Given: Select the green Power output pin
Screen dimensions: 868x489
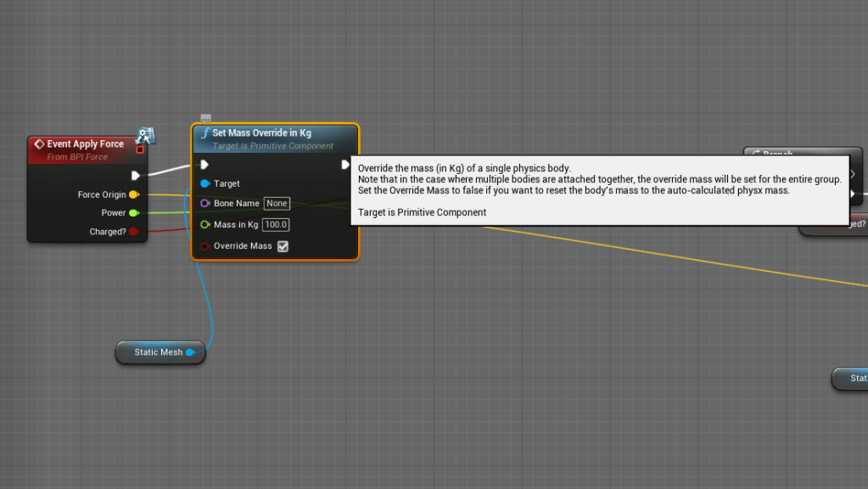Looking at the screenshot, I should (134, 213).
